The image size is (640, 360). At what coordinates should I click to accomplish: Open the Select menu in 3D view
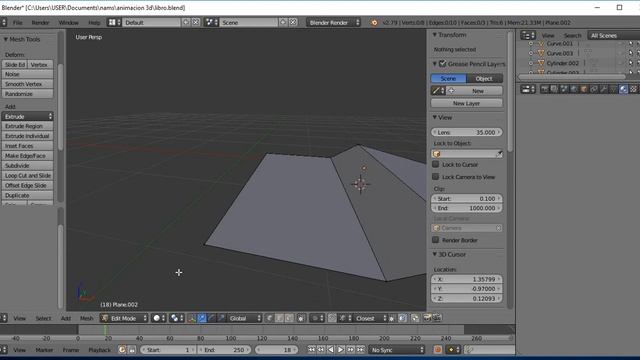pyautogui.click(x=43, y=318)
